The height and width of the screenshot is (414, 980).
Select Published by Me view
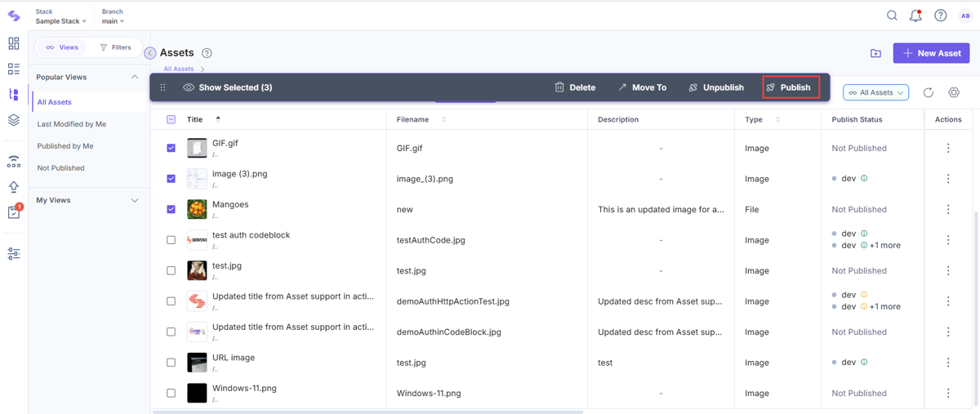[65, 146]
